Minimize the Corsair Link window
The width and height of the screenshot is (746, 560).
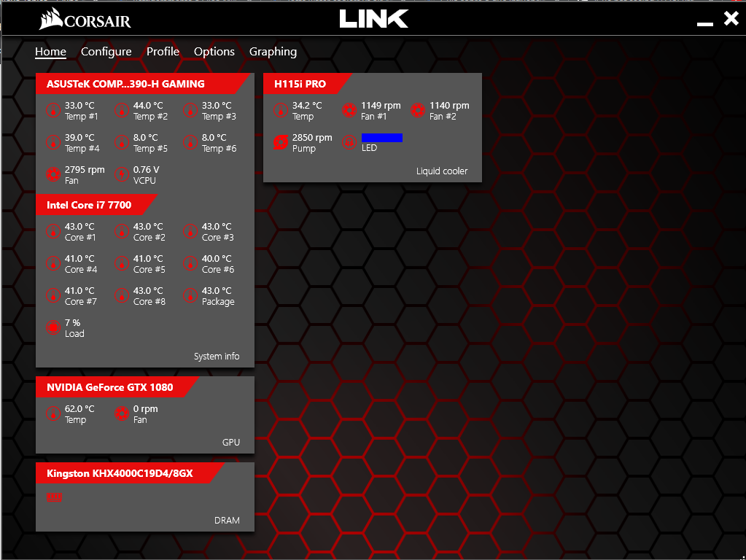(x=704, y=23)
